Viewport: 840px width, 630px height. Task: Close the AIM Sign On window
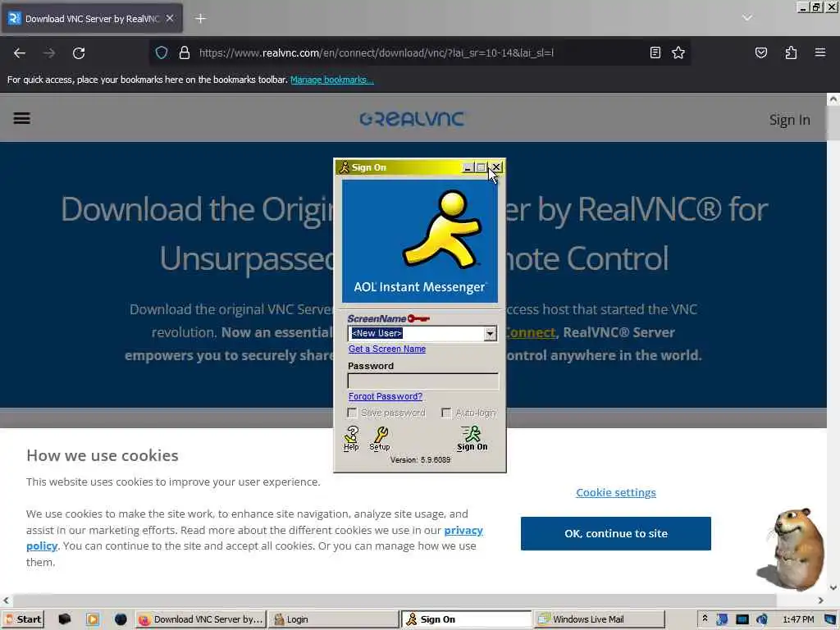[496, 167]
